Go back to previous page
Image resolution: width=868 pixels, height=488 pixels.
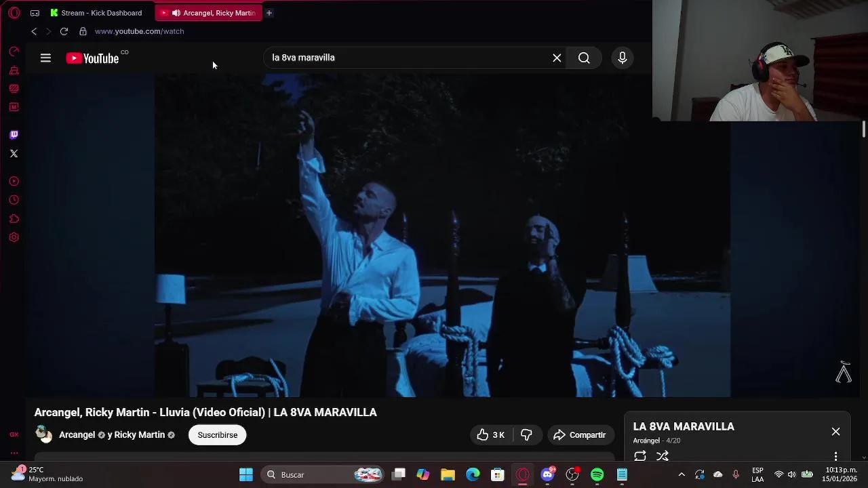(34, 31)
